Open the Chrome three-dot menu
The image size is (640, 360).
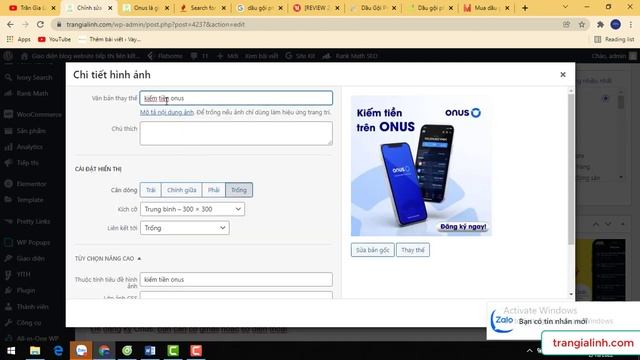(x=631, y=24)
